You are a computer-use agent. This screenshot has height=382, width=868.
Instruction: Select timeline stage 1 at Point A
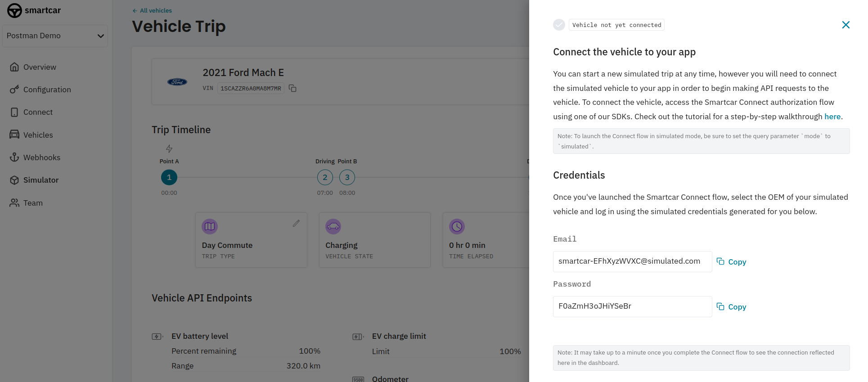[x=169, y=177]
